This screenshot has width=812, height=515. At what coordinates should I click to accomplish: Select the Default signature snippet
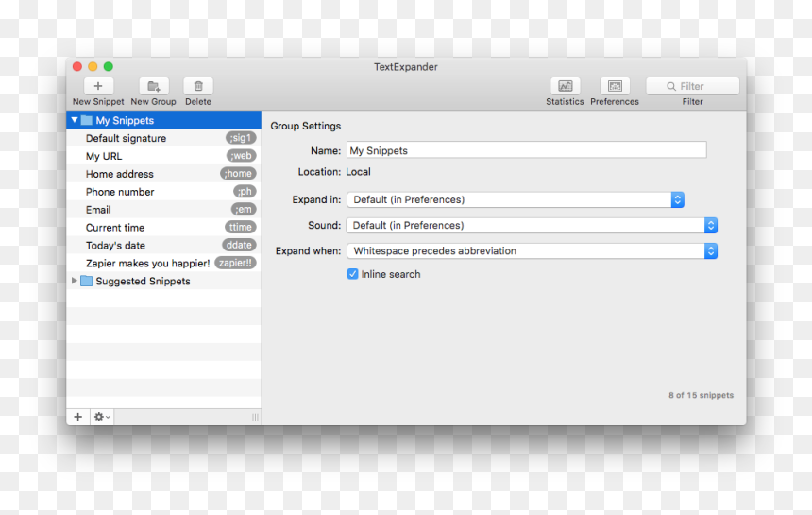[163, 138]
